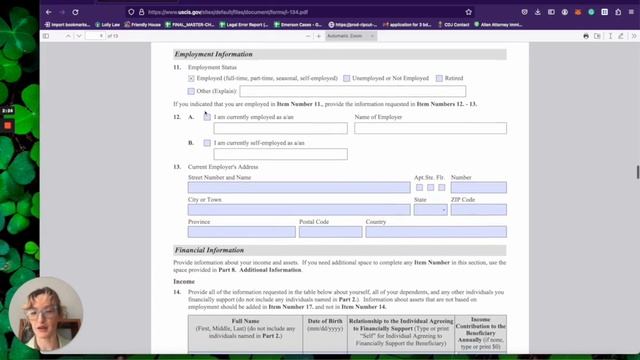640x360 pixels.
Task: Click the self-employed occupation field
Action: (280, 154)
